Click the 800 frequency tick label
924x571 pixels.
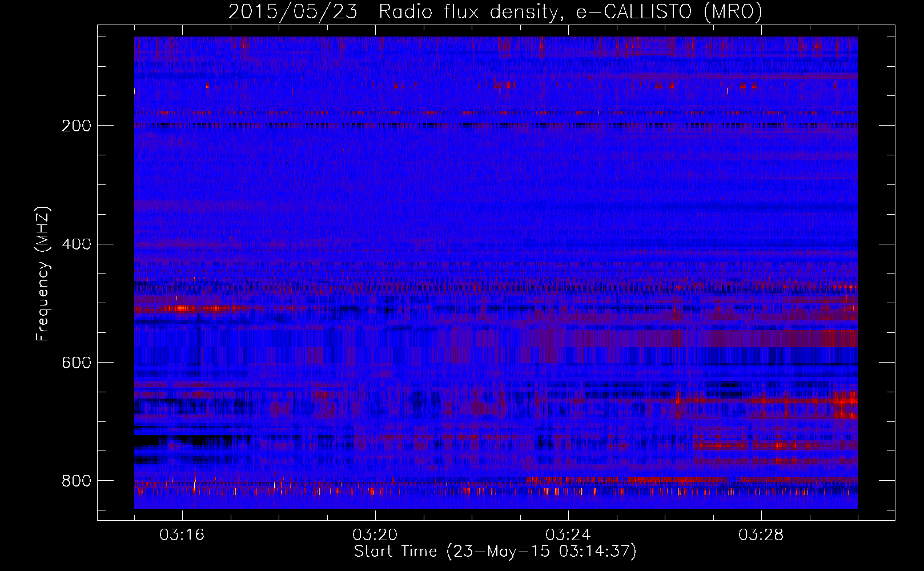pos(77,481)
